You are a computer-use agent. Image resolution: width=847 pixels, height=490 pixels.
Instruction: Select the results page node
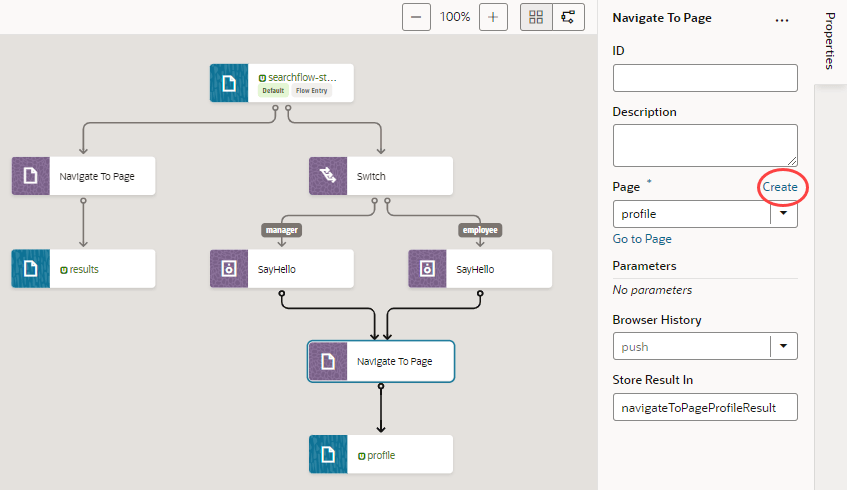point(84,269)
